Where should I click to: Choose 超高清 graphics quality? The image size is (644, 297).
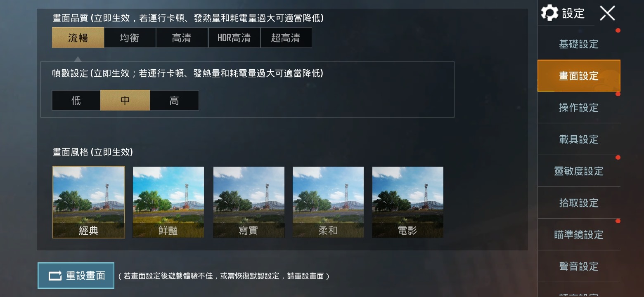[x=286, y=38]
